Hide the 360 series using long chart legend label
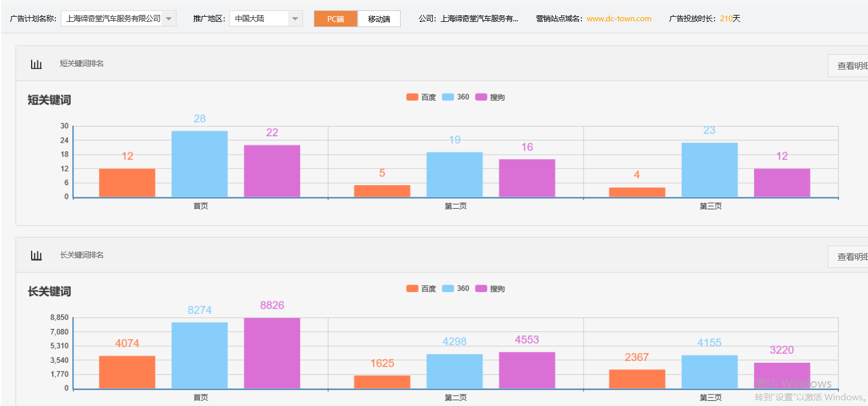The height and width of the screenshot is (406, 868). tap(463, 288)
